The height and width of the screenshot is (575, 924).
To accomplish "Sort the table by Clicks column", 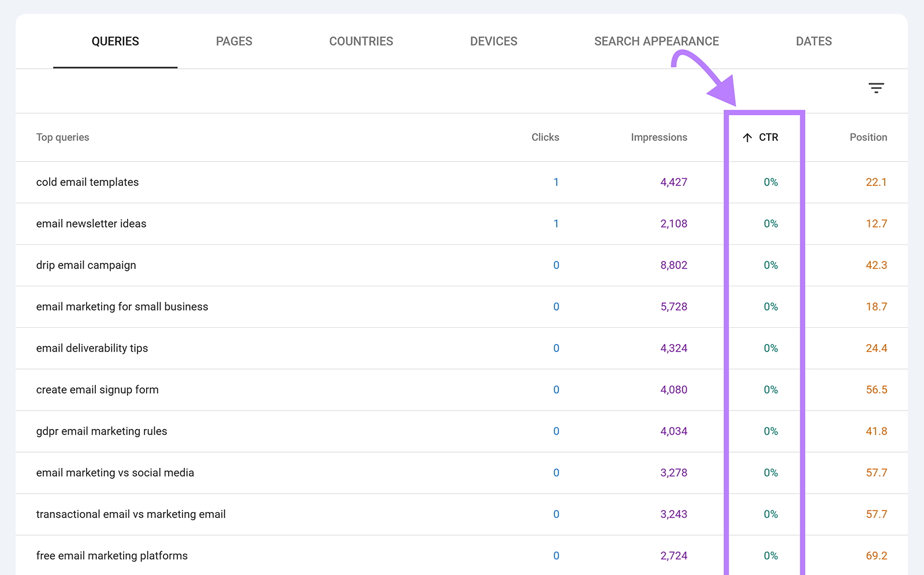I will 545,137.
